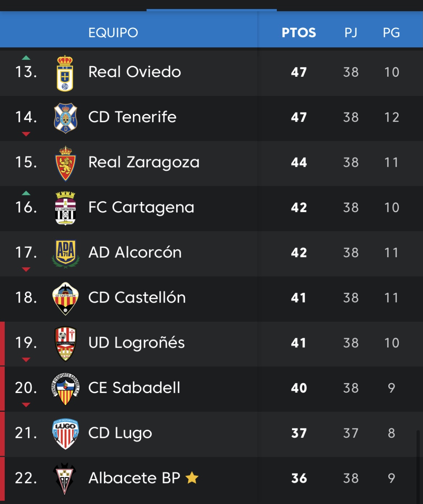The image size is (423, 504).
Task: Select the AD Alcorcón shield icon
Action: point(65,254)
